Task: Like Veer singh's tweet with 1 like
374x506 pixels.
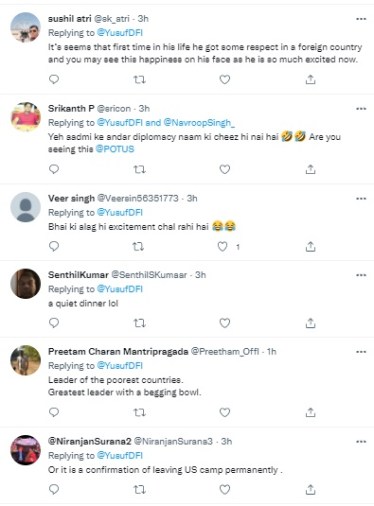Action: (x=222, y=246)
